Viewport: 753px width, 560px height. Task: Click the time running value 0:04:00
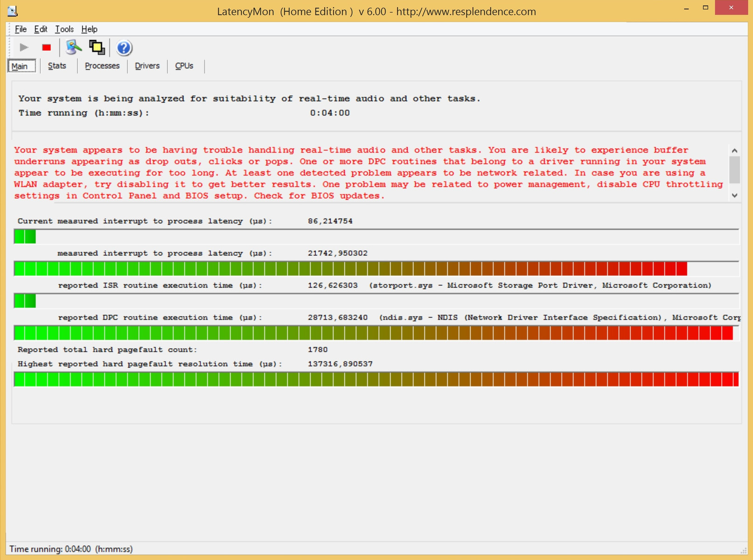330,113
